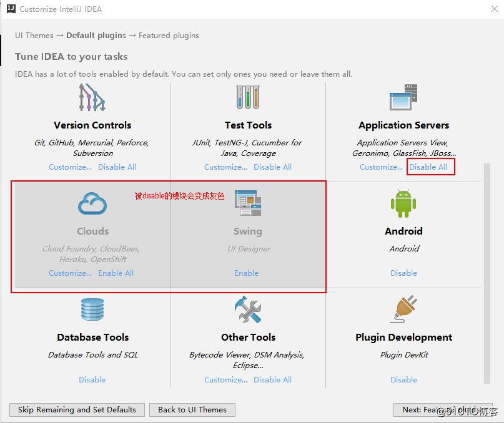The height and width of the screenshot is (423, 504).
Task: Click the 'Tune IDEA to your tasks' title
Action: (71, 57)
